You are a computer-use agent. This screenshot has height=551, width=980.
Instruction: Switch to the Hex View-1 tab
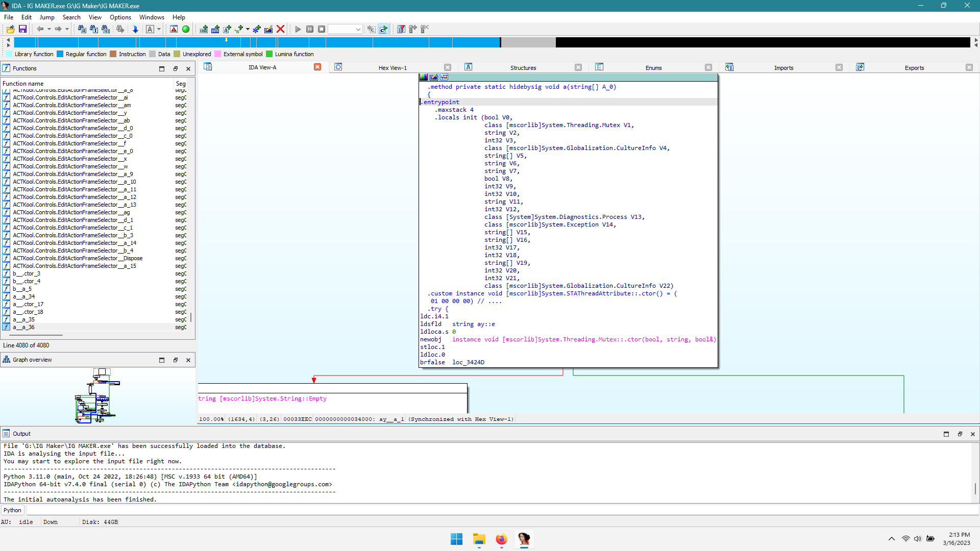click(393, 67)
